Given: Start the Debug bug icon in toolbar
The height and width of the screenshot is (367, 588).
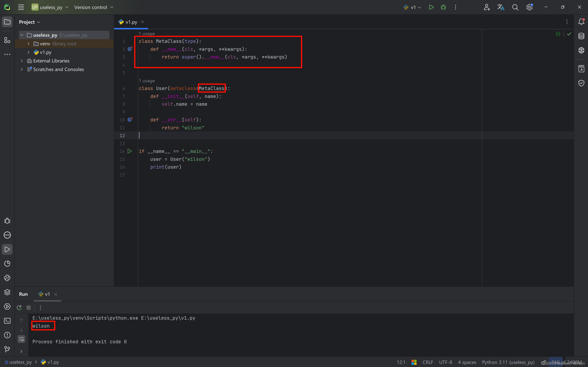Looking at the screenshot, I should tap(443, 7).
